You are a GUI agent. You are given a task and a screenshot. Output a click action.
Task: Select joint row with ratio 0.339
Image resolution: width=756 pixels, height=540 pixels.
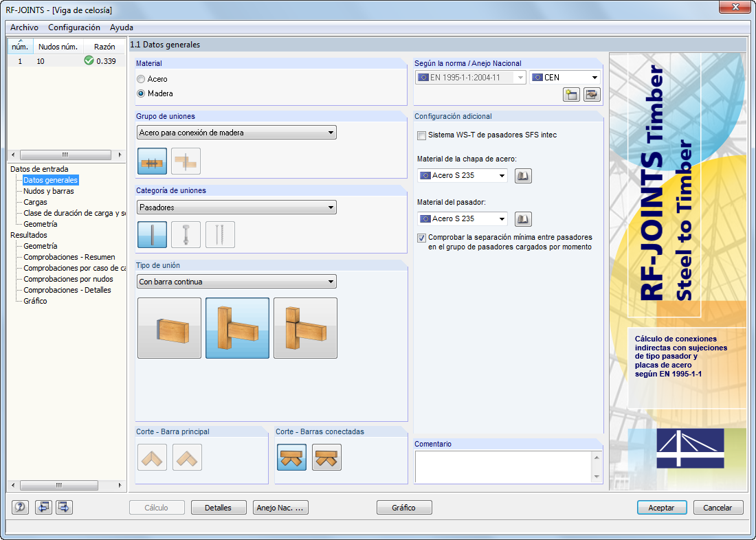[66, 61]
